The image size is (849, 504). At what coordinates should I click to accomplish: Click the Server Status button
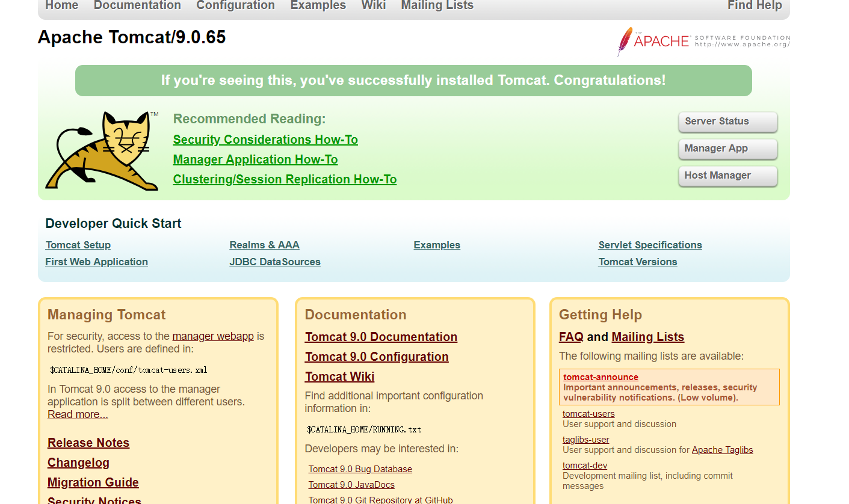click(727, 121)
